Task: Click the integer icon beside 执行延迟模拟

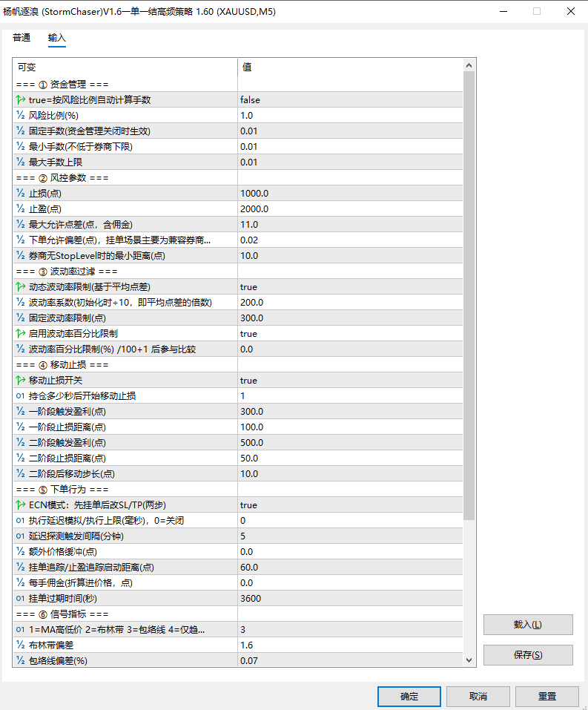Action: tap(20, 520)
